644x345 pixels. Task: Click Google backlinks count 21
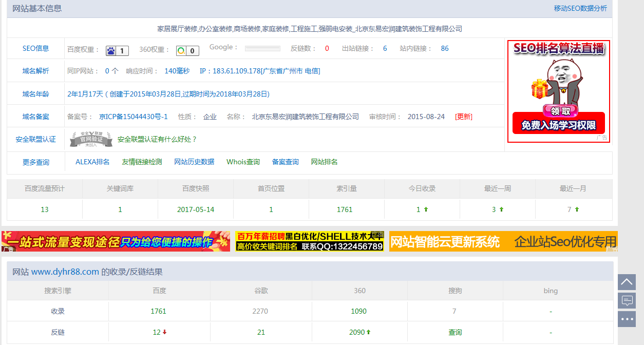coord(261,332)
